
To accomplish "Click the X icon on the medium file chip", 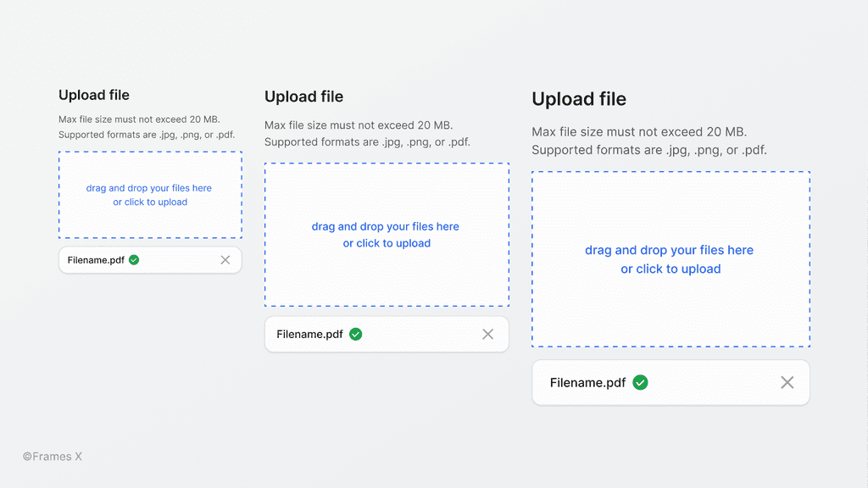I will (488, 334).
